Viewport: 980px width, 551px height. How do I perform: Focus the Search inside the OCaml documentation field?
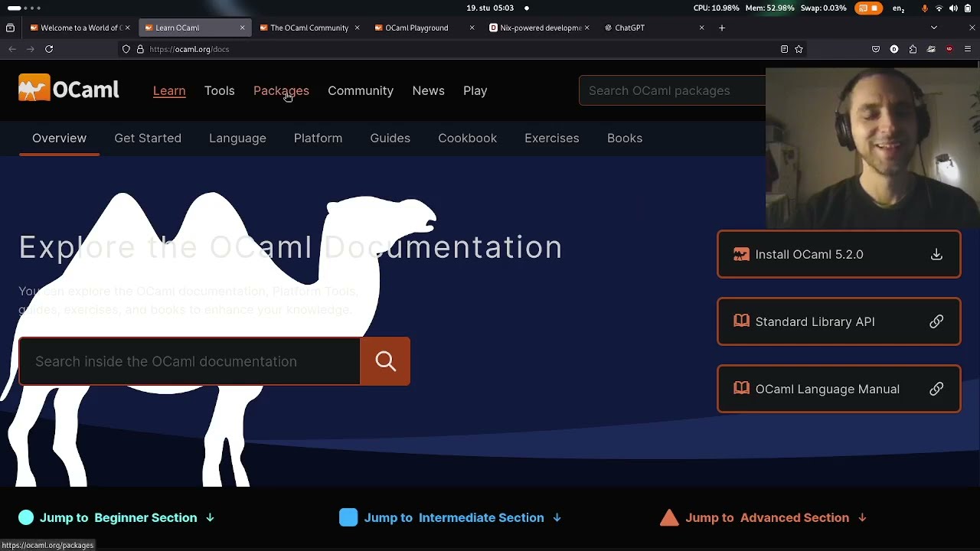pos(189,361)
